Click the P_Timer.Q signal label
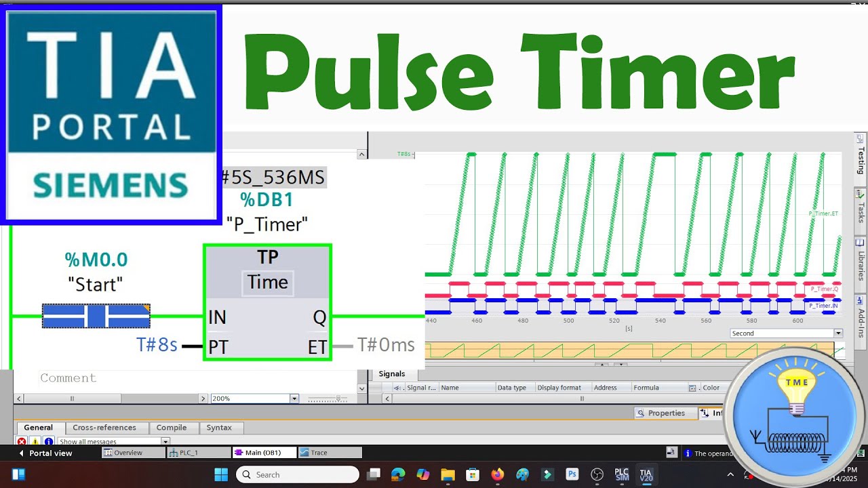Screen dimensions: 868x488 (x=825, y=289)
